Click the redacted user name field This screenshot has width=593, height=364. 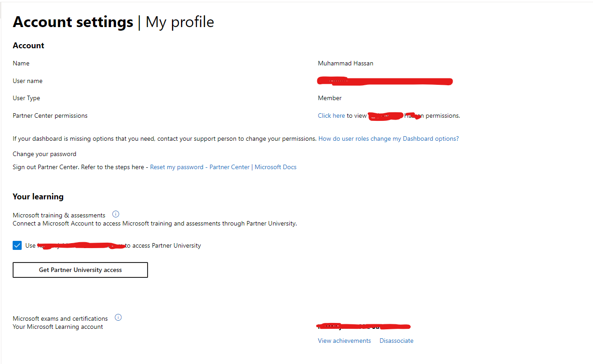point(385,81)
